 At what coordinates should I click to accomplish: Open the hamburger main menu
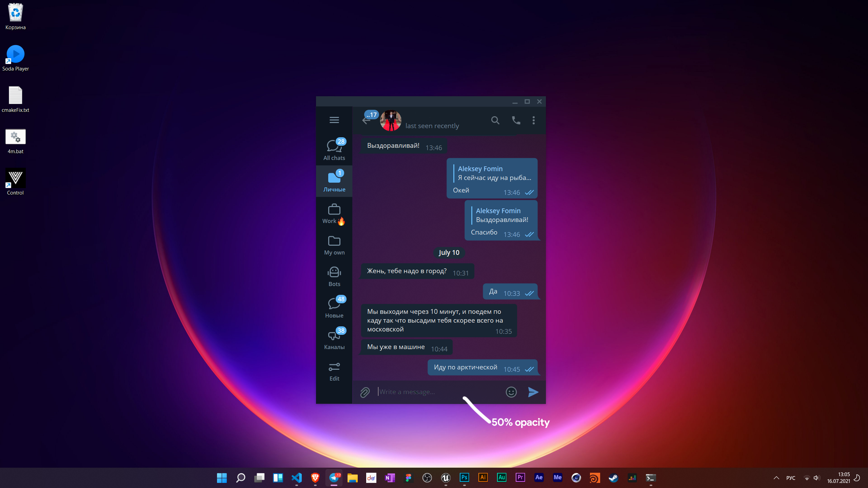click(334, 120)
